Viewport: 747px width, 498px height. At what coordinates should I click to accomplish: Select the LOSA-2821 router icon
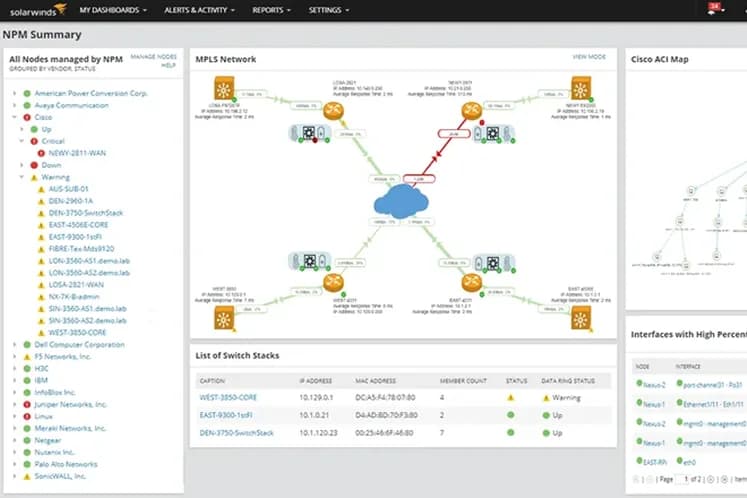pyautogui.click(x=333, y=111)
